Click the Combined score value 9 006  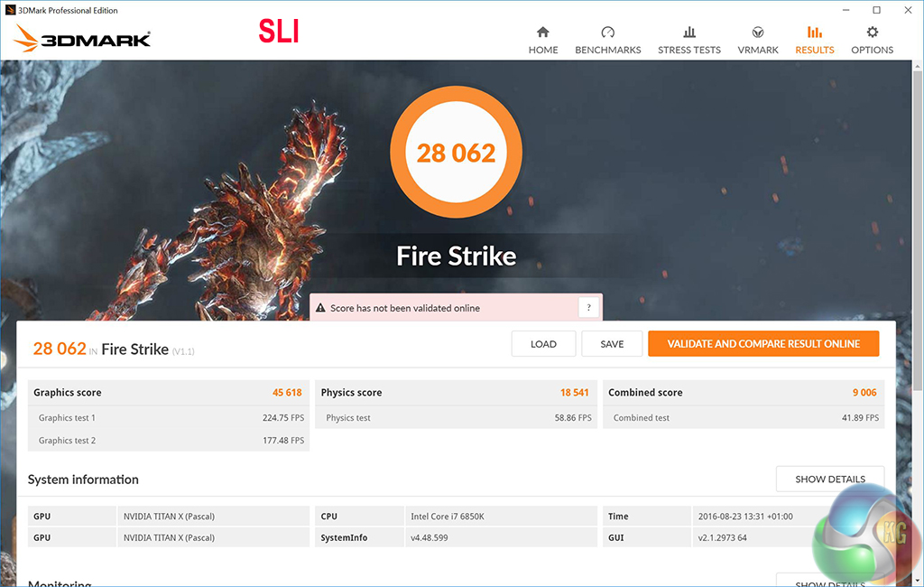[864, 392]
